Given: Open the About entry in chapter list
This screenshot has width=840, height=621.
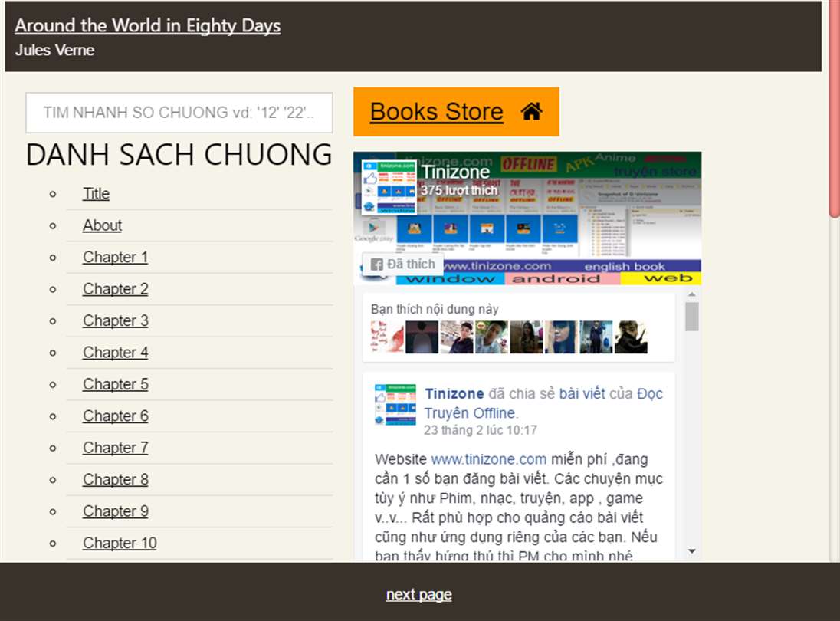Looking at the screenshot, I should [103, 225].
